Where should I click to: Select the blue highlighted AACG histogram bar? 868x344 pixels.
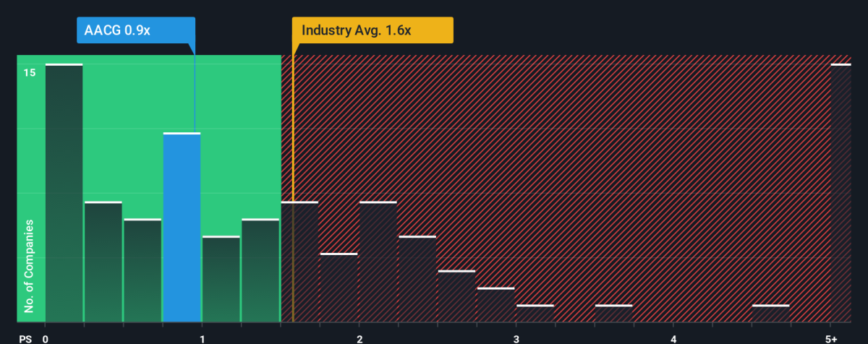[182, 227]
